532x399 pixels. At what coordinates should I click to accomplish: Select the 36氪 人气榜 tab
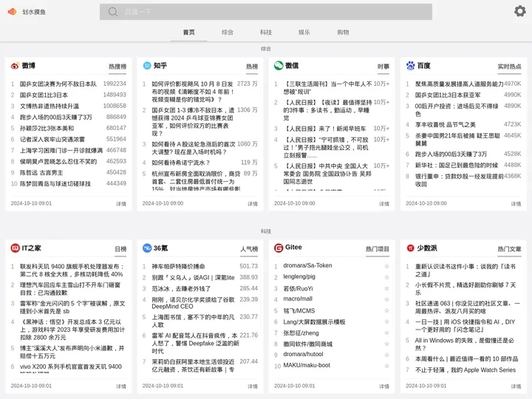pyautogui.click(x=249, y=249)
